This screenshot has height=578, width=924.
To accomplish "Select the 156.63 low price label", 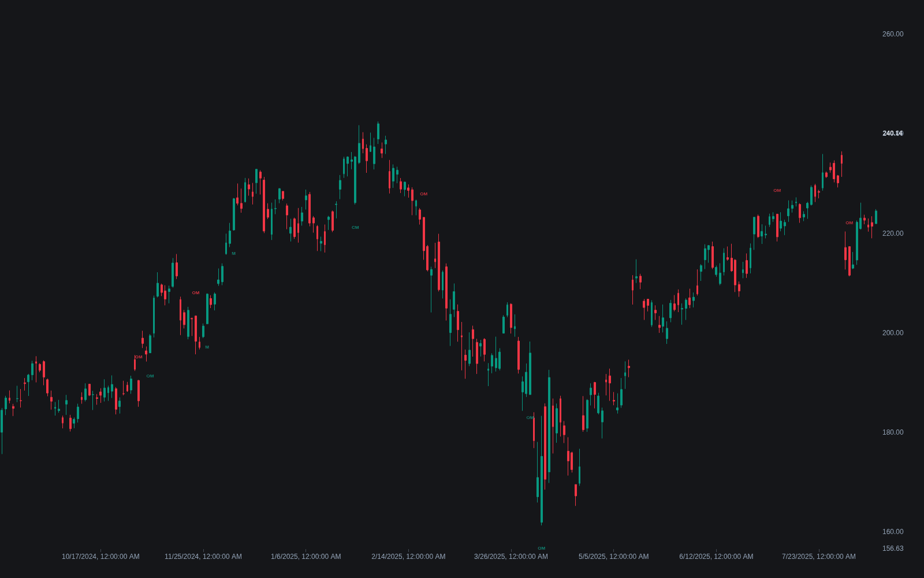I will click(893, 549).
